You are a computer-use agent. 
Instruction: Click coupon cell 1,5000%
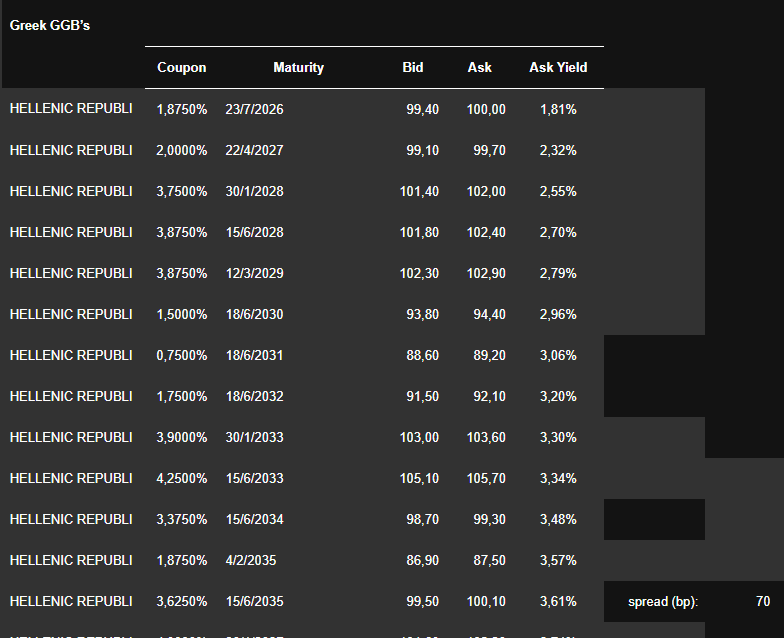[182, 314]
